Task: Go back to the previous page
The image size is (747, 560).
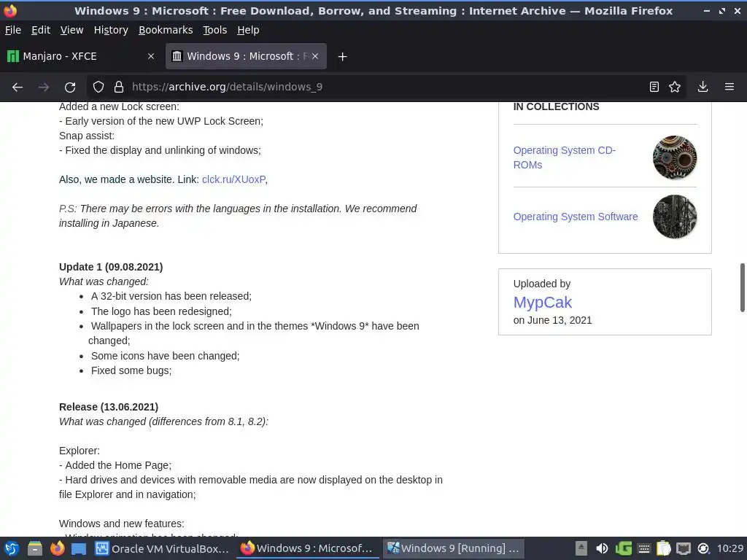Action: pos(18,87)
